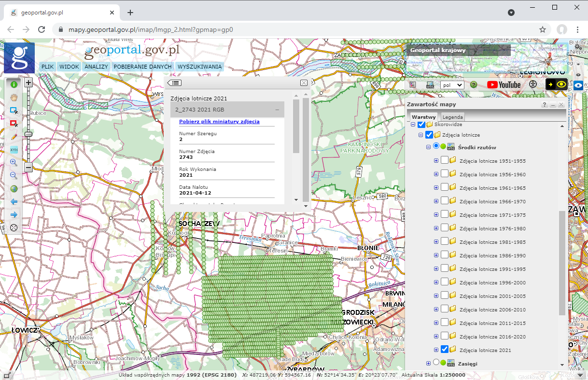This screenshot has height=380, width=588.
Task: Expand Zdjęcia lotnicze 1956-1960 node
Action: [x=436, y=174]
